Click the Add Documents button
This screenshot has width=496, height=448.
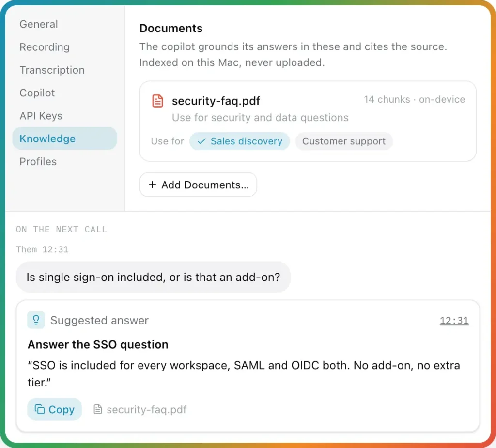pos(198,185)
